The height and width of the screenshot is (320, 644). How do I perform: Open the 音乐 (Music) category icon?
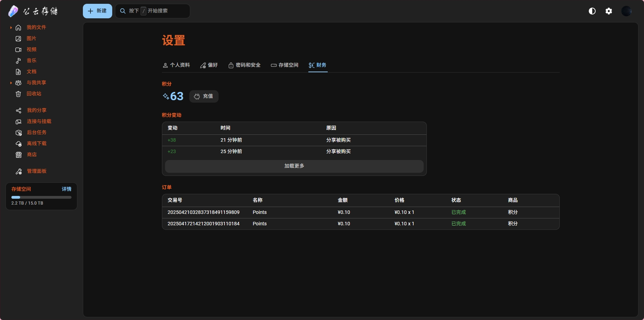(19, 61)
